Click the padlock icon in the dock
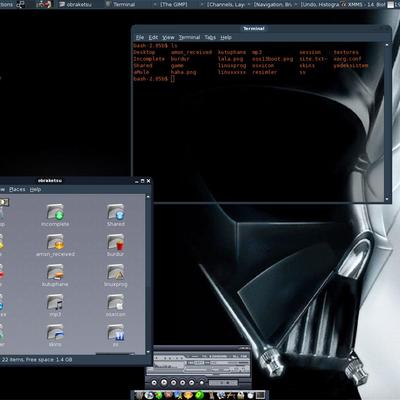This screenshot has height=400, width=400. [x=241, y=395]
